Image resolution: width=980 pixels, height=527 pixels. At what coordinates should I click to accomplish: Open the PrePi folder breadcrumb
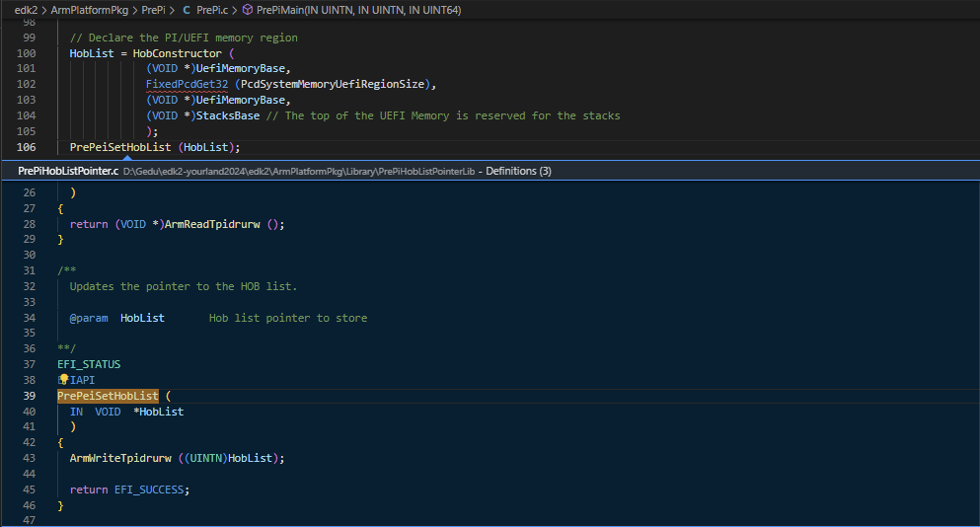[154, 10]
